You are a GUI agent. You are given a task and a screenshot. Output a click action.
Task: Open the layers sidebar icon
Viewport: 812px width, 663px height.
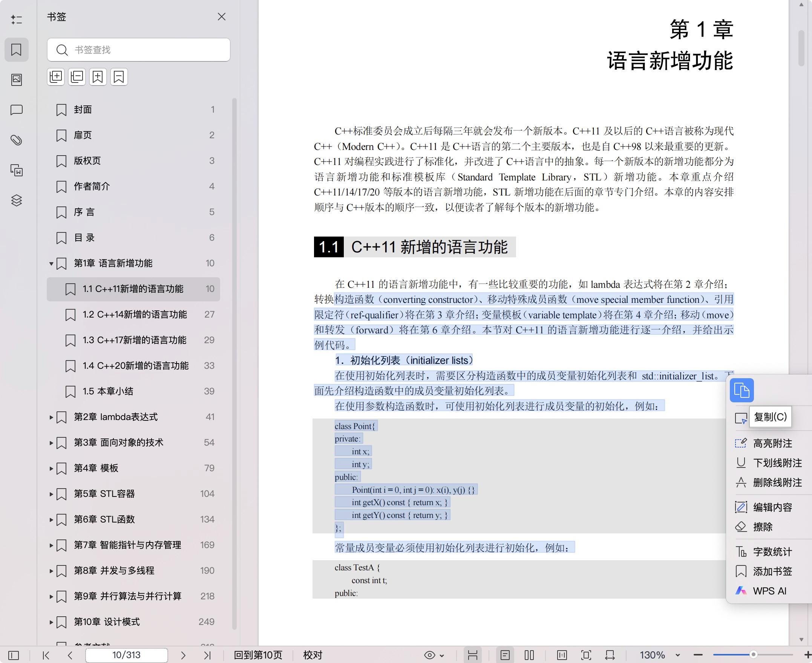tap(17, 200)
